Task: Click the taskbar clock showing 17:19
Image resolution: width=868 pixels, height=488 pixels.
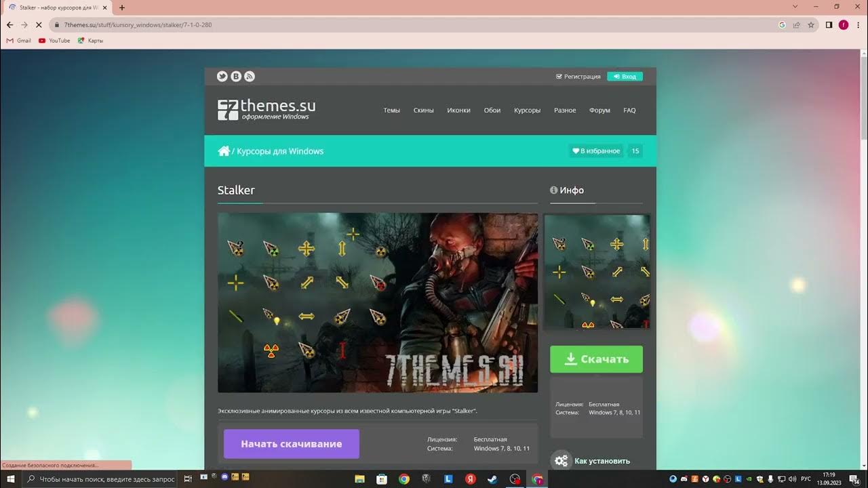Action: point(829,479)
